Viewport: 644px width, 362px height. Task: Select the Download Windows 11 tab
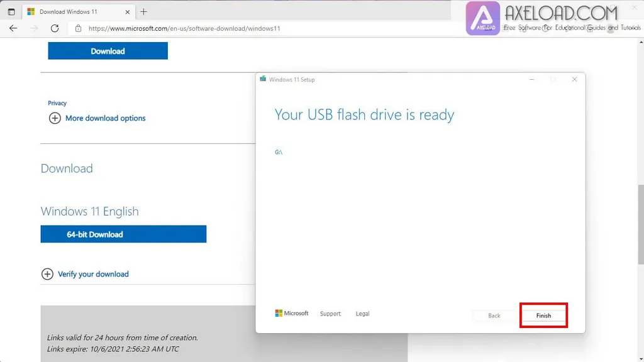pyautogui.click(x=79, y=11)
